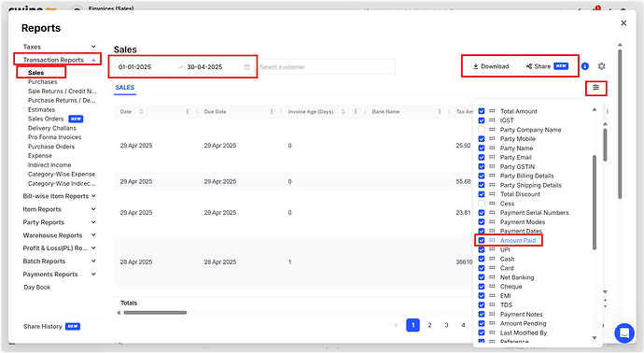Viewport: 644px width, 353px height.
Task: Sort by Invoice Age column arrows
Action: click(x=343, y=112)
